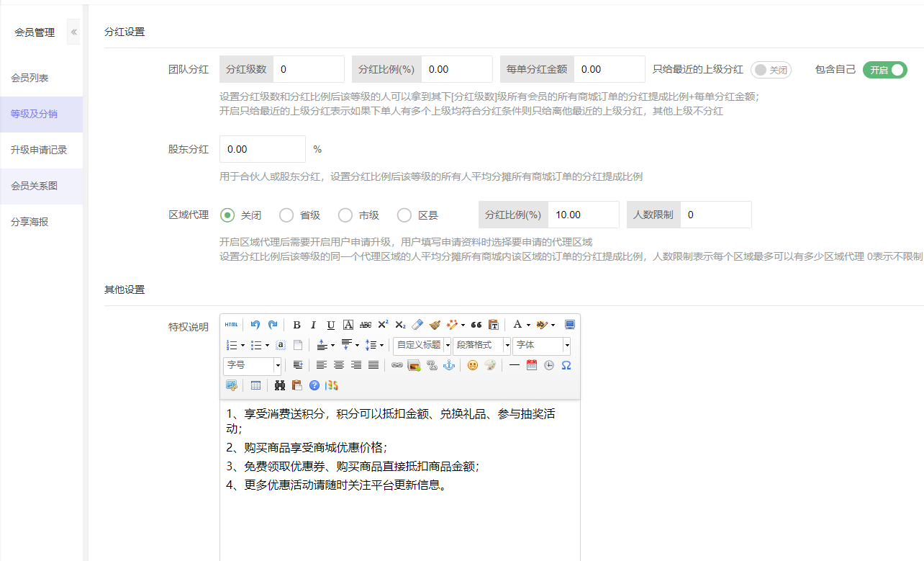Image resolution: width=924 pixels, height=561 pixels.
Task: Insert an emoticon with the smiley icon
Action: tap(473, 365)
